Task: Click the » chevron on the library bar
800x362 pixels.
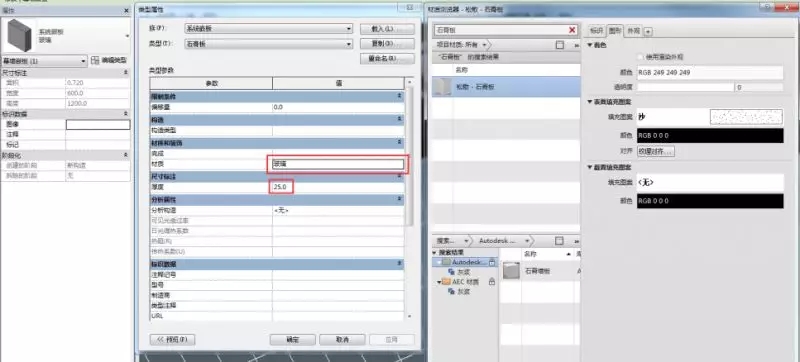Action: point(577,241)
